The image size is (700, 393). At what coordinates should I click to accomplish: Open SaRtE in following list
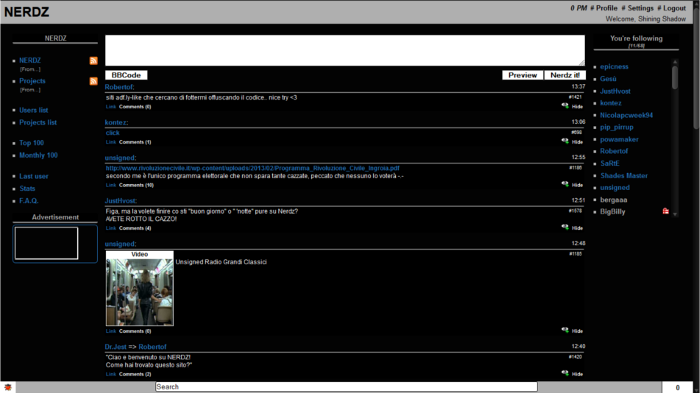(609, 163)
